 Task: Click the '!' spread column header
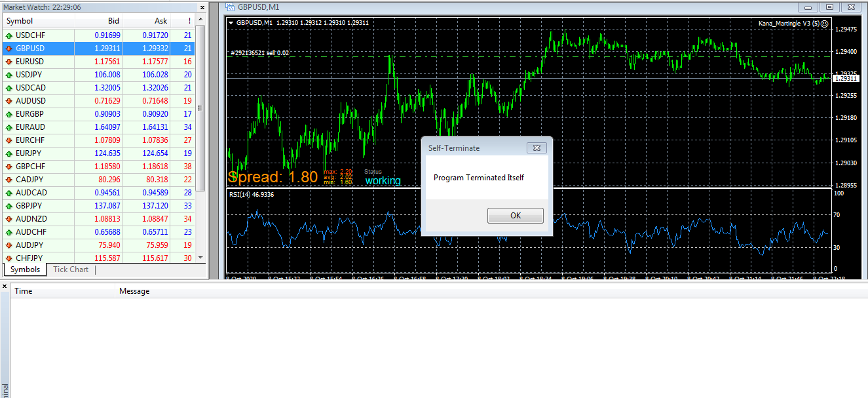tap(183, 21)
